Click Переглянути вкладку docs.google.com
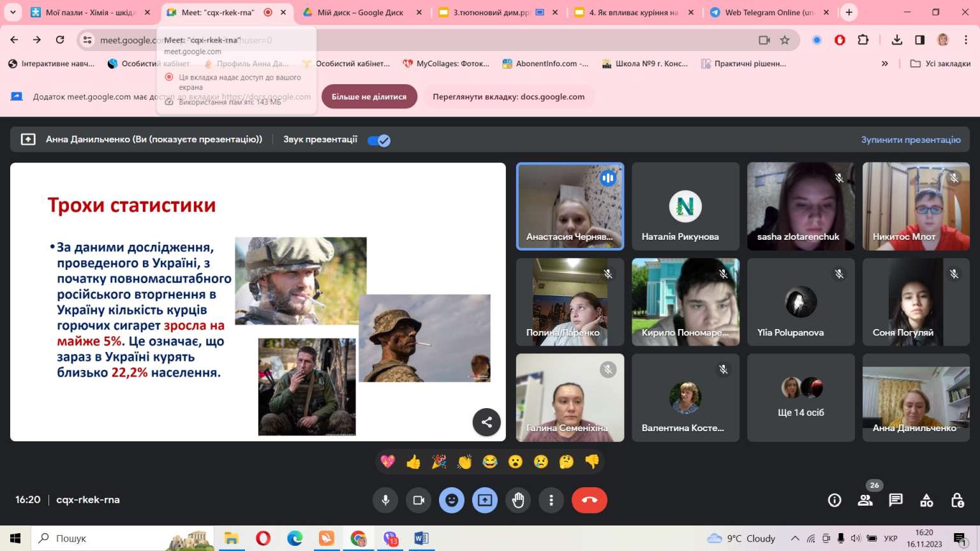The height and width of the screenshot is (551, 980). pyautogui.click(x=509, y=97)
